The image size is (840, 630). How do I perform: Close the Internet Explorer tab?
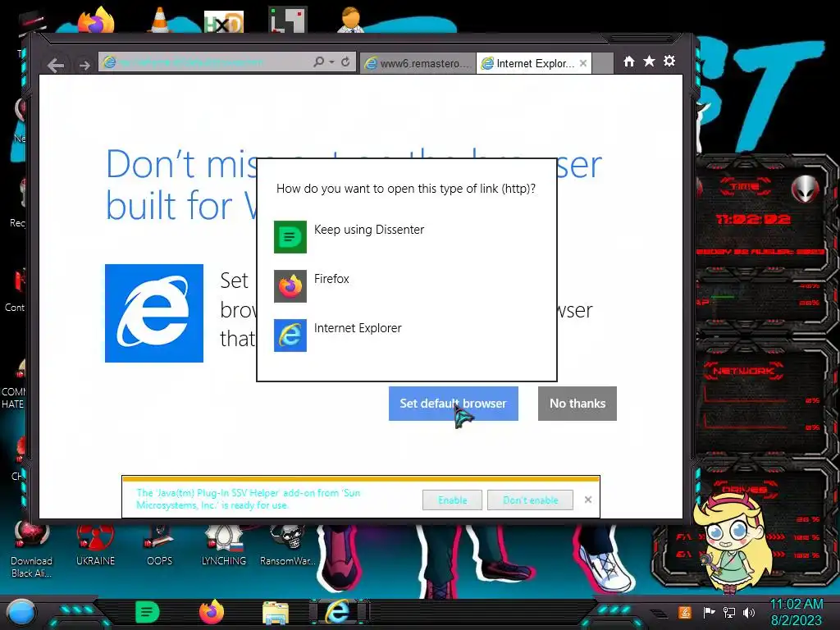coord(583,63)
